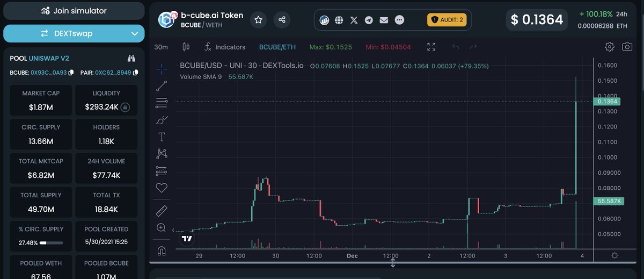Viewport: 644px width, 279px height.
Task: Click the liquidity lock icon
Action: [x=125, y=107]
